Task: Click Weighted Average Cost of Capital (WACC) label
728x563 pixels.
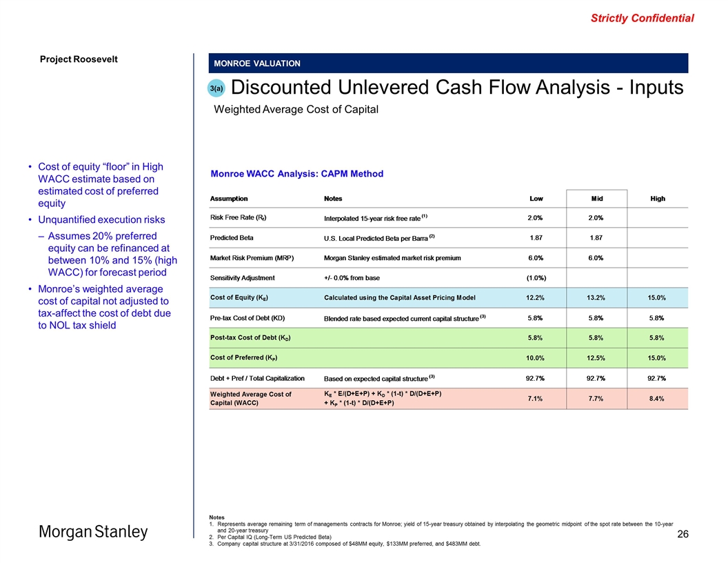Action: [x=251, y=398]
